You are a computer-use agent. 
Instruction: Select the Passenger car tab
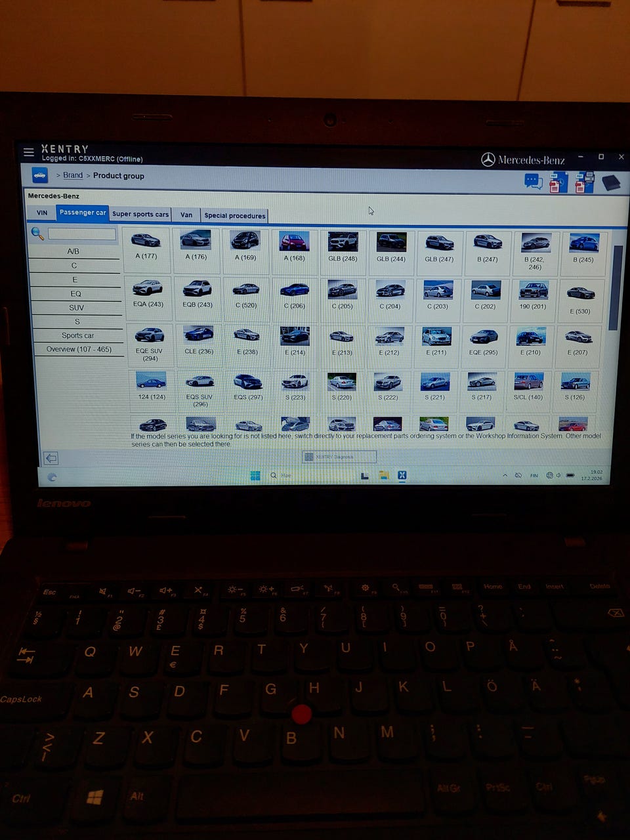83,213
